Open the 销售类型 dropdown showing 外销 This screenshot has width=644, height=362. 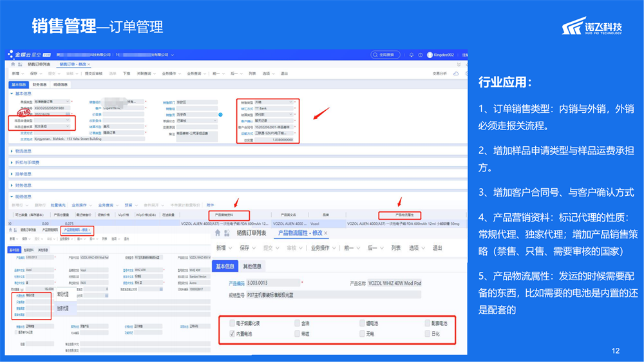click(x=274, y=102)
